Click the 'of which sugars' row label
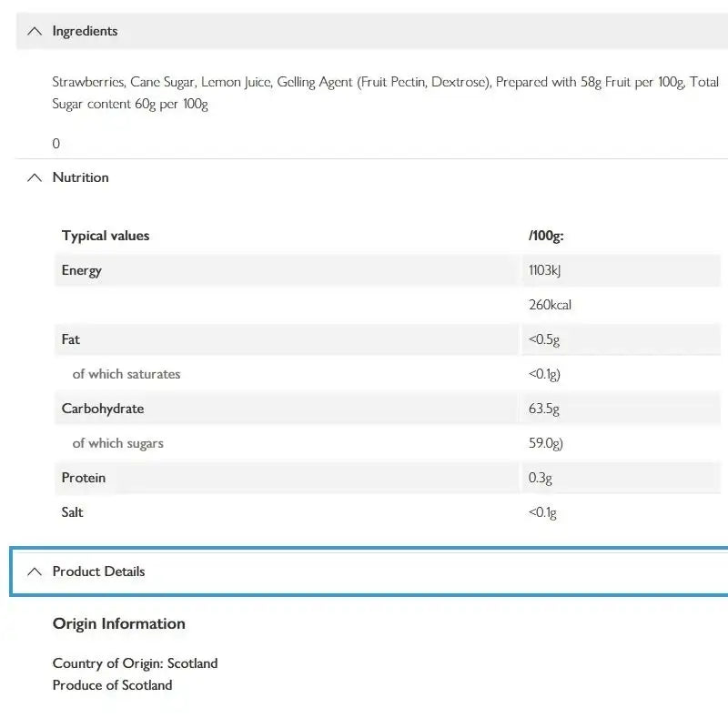The height and width of the screenshot is (728, 728). [x=118, y=443]
